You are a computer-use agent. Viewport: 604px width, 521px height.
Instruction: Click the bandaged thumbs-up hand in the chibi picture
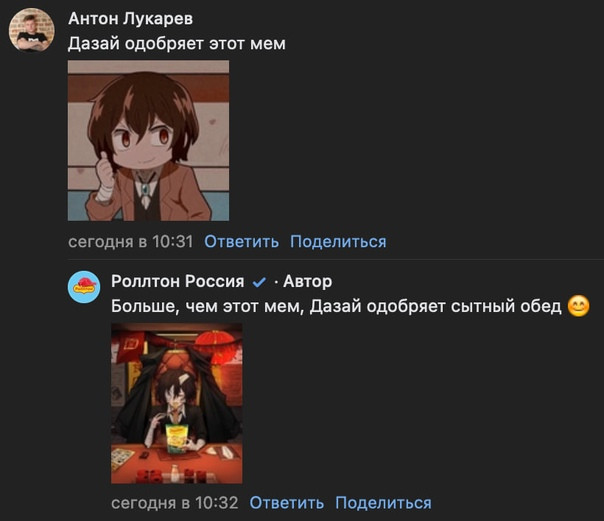pyautogui.click(x=105, y=177)
